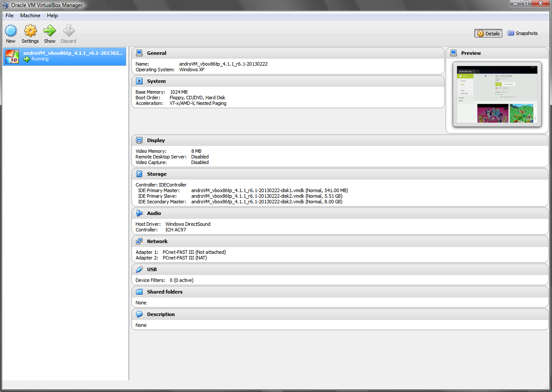Screen dimensions: 552x392
Task: Click the Windows XP icon of the VM
Action: (12, 56)
